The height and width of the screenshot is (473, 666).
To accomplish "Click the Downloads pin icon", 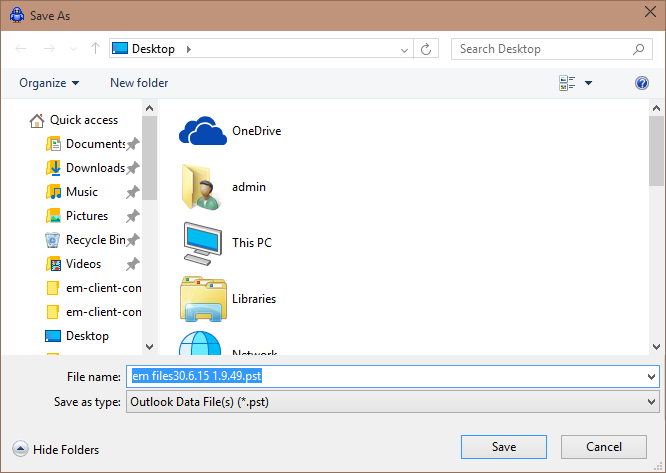I will click(133, 168).
